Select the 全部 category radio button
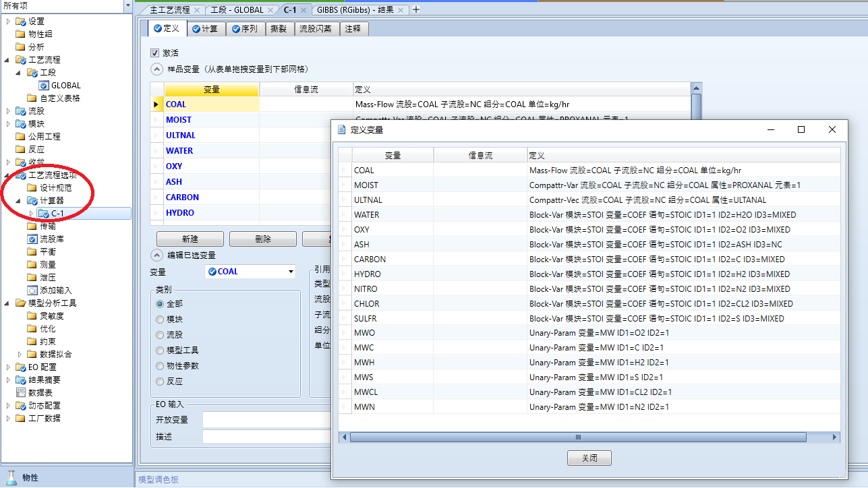Image resolution: width=868 pixels, height=488 pixels. pyautogui.click(x=160, y=304)
